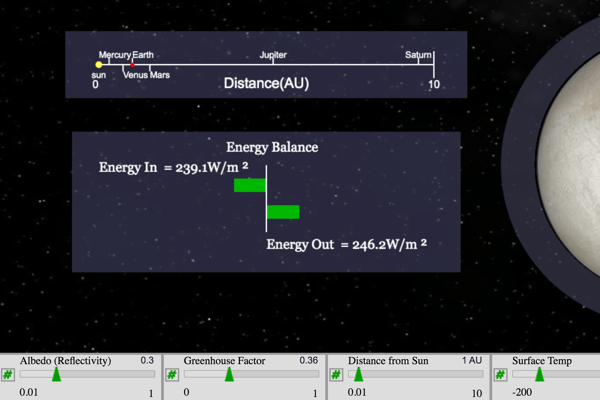Click the # icon beside Albedo slider
The image size is (600, 400).
[8, 375]
